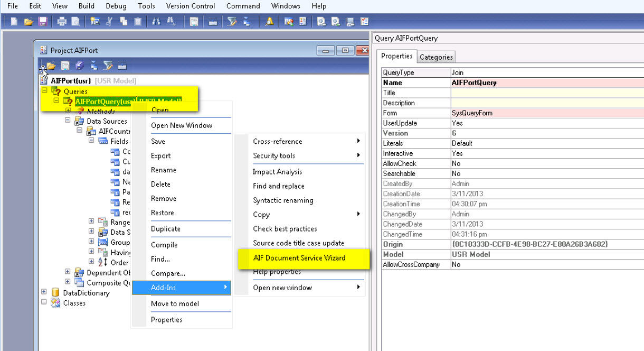The height and width of the screenshot is (351, 644).
Task: Expand the Range node under AIFPortQuery
Action: (91, 222)
